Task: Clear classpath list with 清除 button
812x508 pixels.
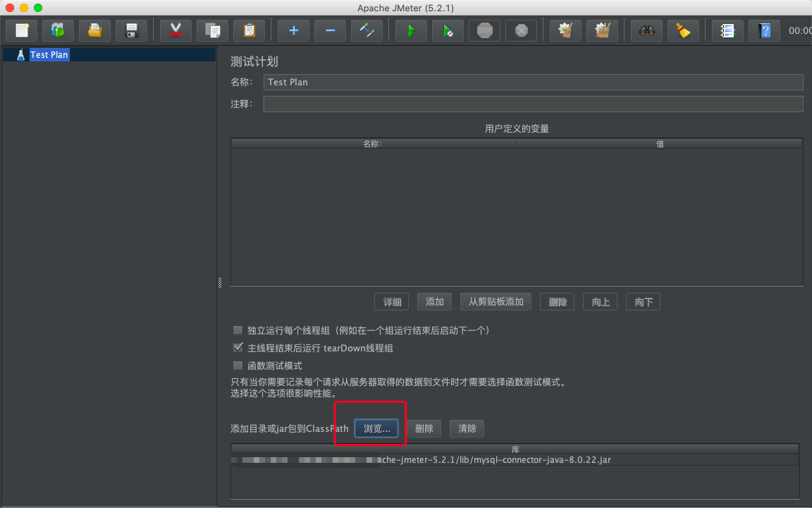Action: click(x=467, y=429)
